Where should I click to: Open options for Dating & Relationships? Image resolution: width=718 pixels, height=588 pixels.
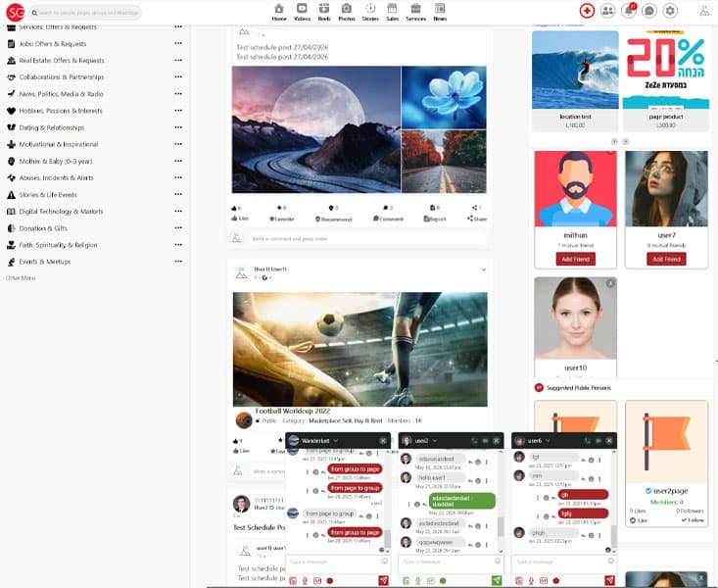pos(178,127)
